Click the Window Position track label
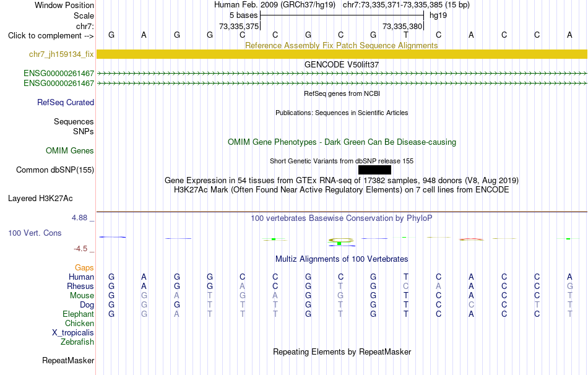588x375 pixels. [64, 5]
